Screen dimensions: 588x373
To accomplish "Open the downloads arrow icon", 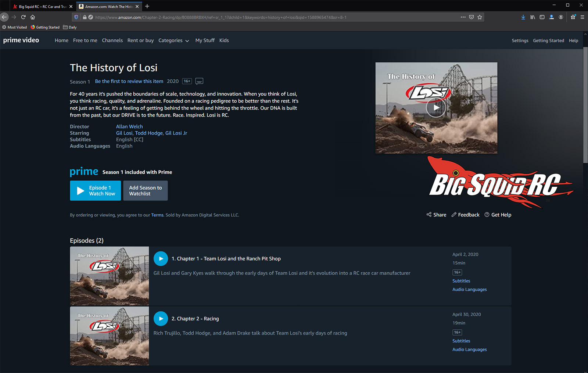I will [x=523, y=17].
